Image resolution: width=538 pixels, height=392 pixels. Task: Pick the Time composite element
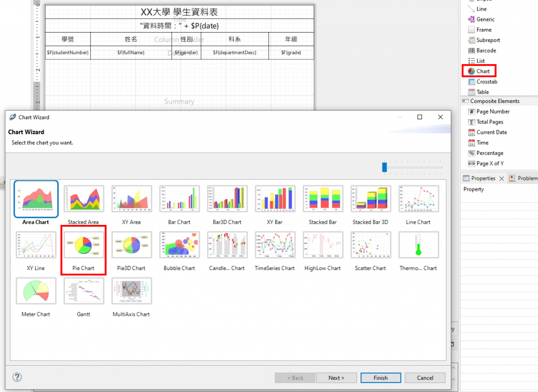point(478,142)
